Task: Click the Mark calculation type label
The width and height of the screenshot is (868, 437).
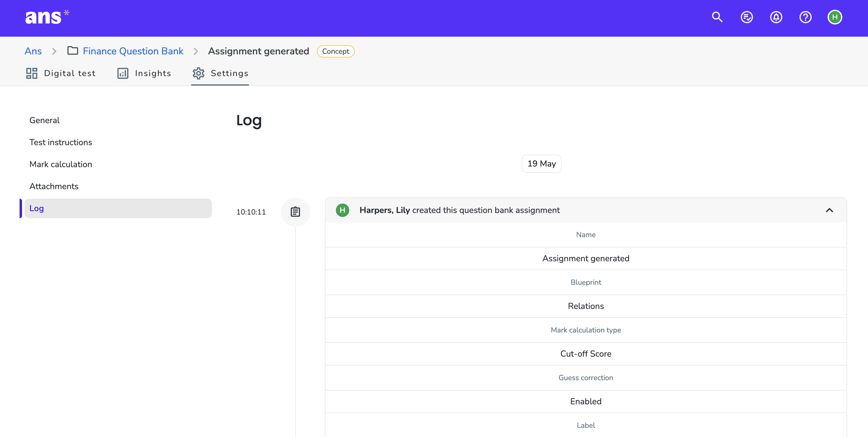Action: (586, 330)
